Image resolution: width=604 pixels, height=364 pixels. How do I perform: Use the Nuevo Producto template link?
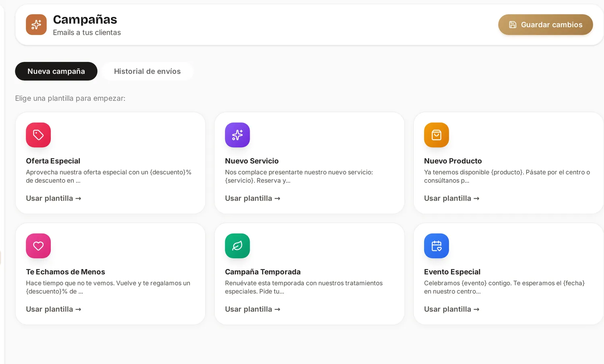[451, 198]
